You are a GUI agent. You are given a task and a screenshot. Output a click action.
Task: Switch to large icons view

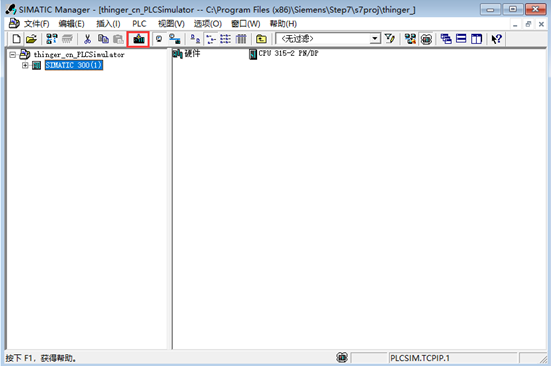coord(195,39)
